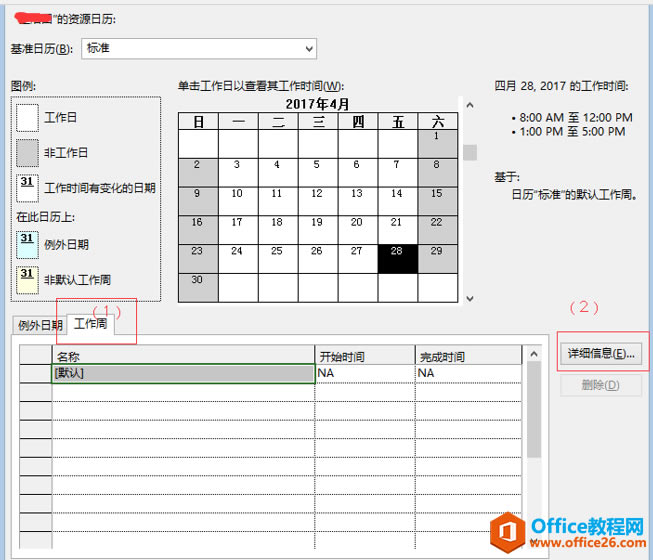This screenshot has width=653, height=560.
Task: Select April 17 in the calendar
Action: [238, 230]
